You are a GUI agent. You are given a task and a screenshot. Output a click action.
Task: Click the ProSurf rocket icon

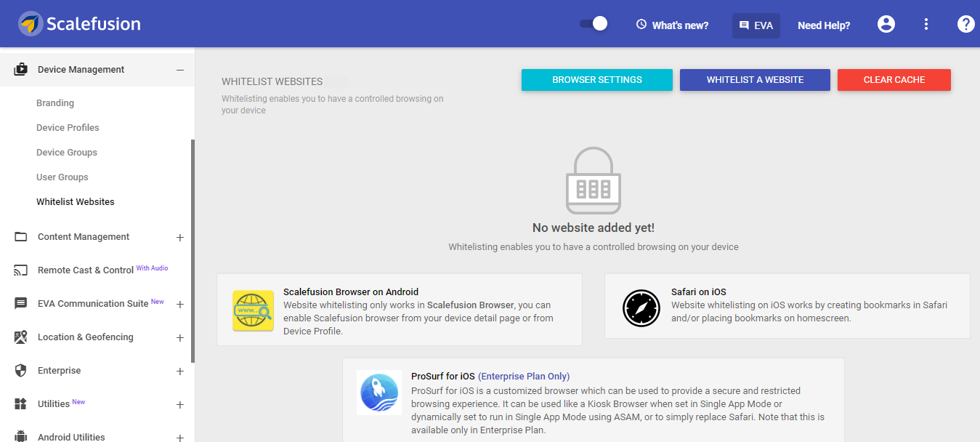coord(379,393)
